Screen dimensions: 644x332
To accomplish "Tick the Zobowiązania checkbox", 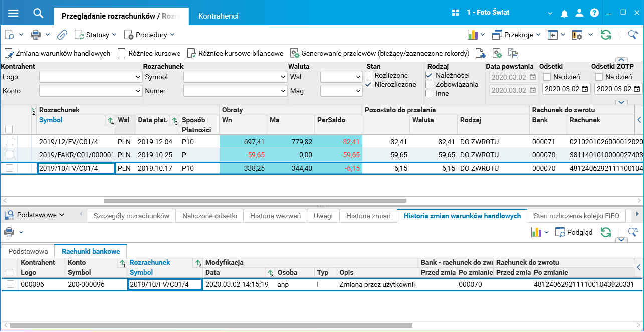I will [x=430, y=84].
